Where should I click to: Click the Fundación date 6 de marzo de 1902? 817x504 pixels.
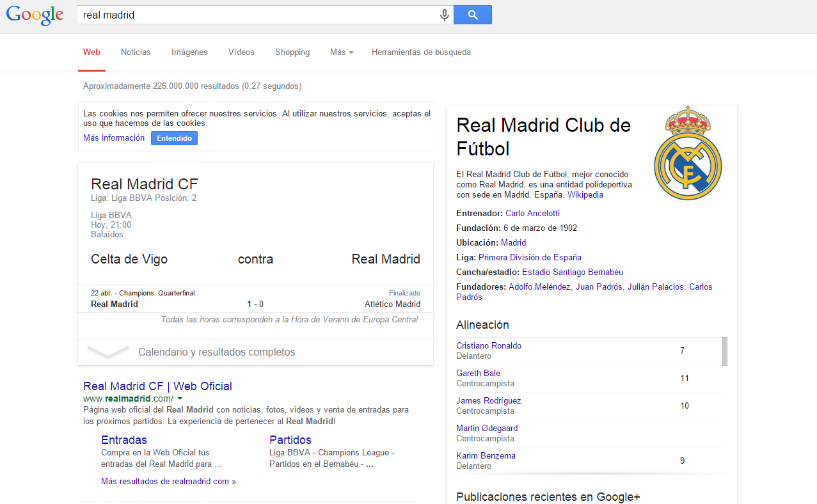[x=540, y=228]
